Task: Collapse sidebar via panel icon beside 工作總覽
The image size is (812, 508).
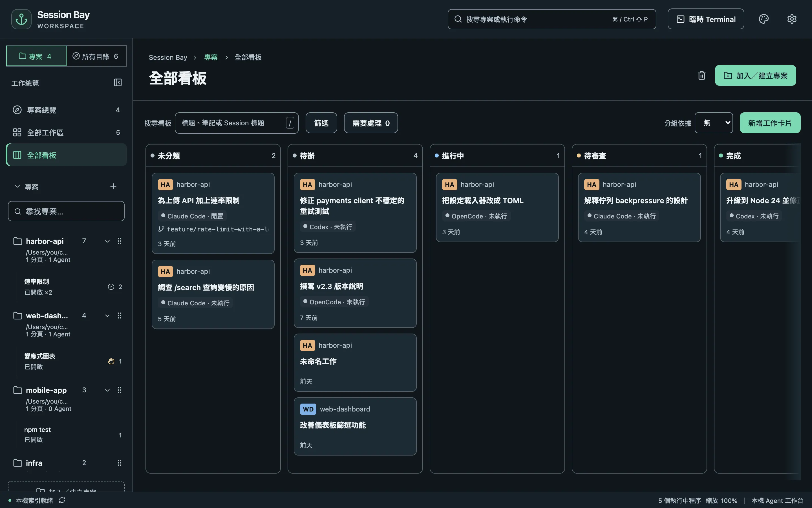Action: tap(118, 83)
